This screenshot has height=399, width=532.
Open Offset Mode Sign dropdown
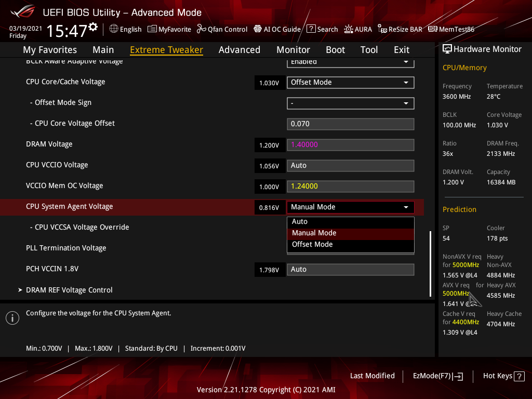(351, 103)
